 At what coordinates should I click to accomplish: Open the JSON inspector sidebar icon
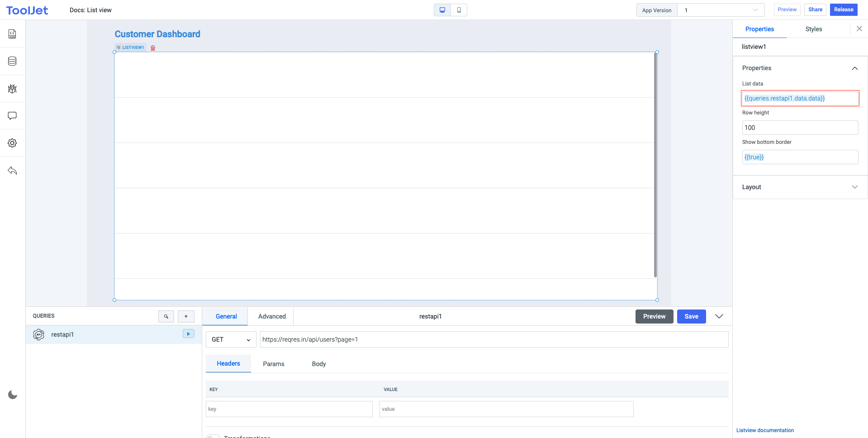(12, 34)
